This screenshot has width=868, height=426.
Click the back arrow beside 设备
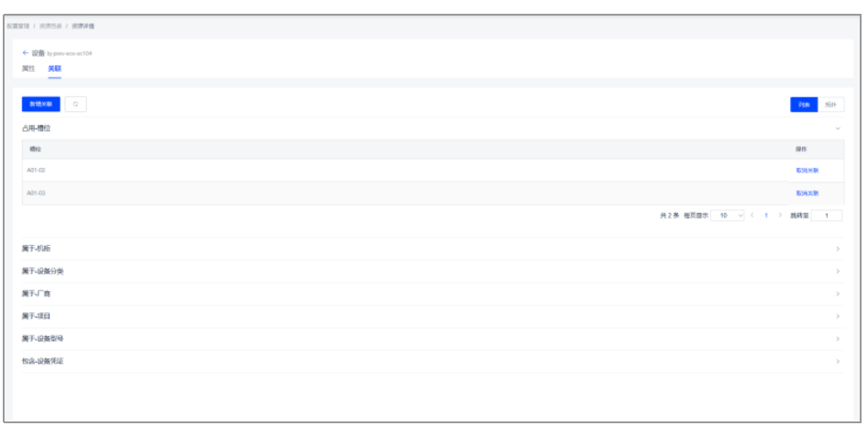click(x=25, y=53)
